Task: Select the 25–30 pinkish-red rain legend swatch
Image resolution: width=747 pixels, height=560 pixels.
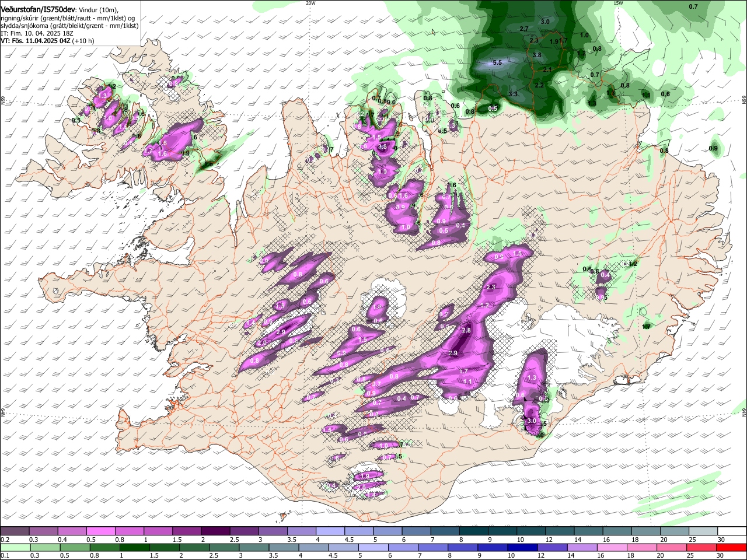Action: 701,547
